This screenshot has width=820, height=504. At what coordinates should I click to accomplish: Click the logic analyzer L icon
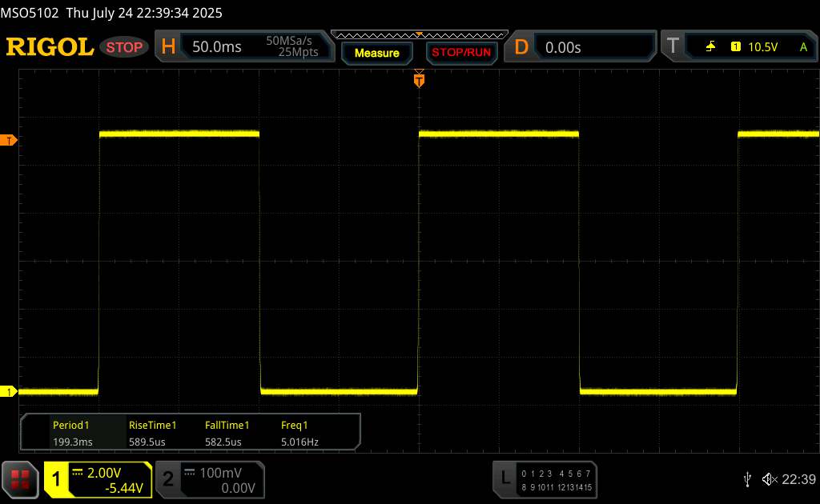pos(504,478)
